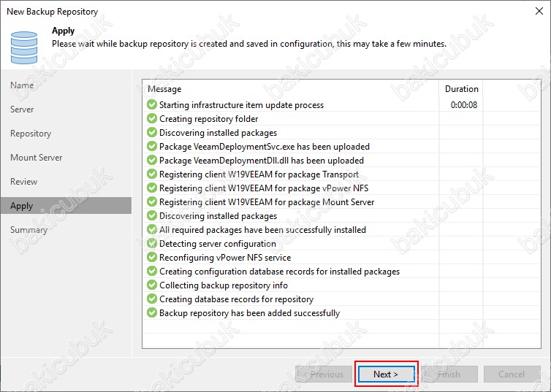Viewport: 551px width, 392px height.
Task: Click the greyed-out Finish button
Action: 449,374
